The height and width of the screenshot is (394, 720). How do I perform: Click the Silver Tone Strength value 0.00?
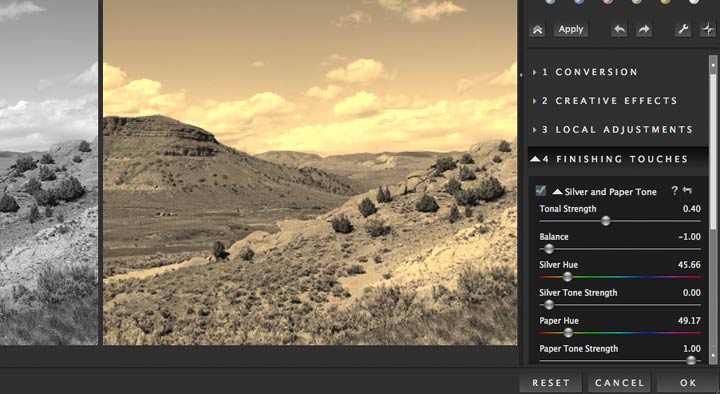point(692,293)
